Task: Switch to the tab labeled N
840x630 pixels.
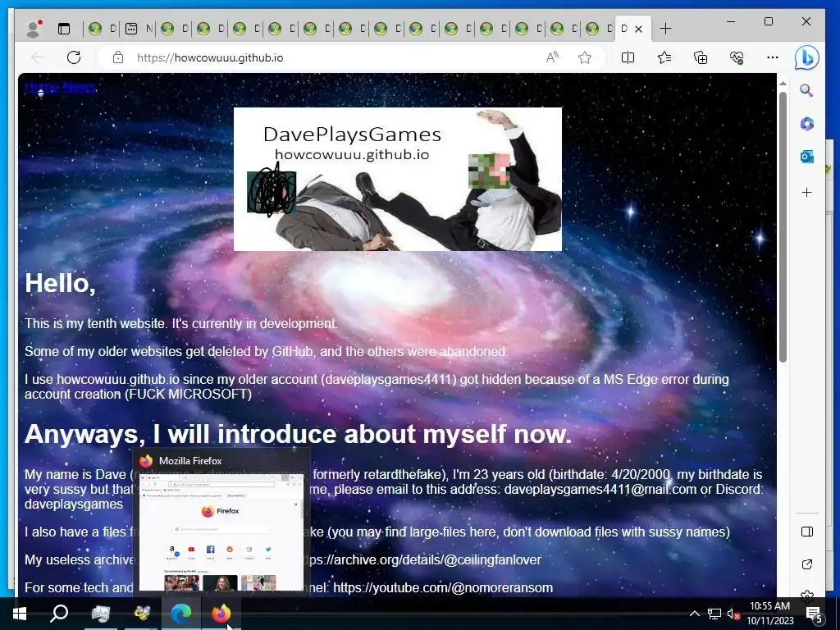Action: (138, 29)
